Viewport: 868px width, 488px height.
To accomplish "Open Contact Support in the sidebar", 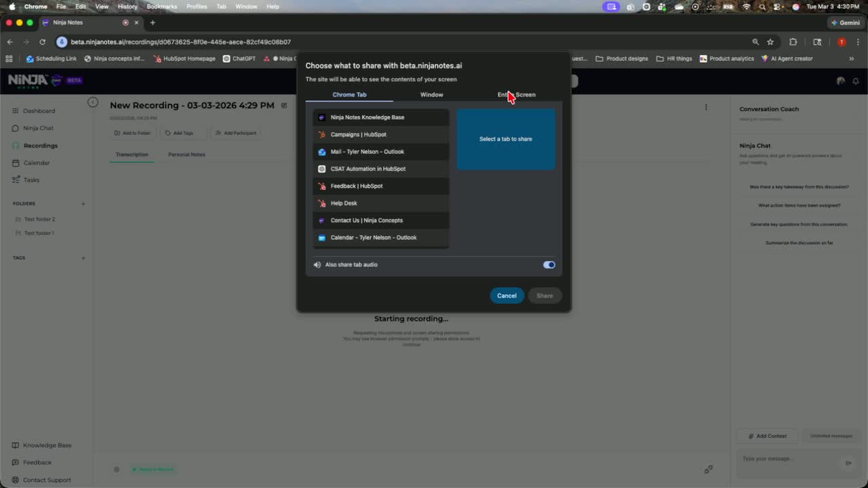I will coord(47,480).
